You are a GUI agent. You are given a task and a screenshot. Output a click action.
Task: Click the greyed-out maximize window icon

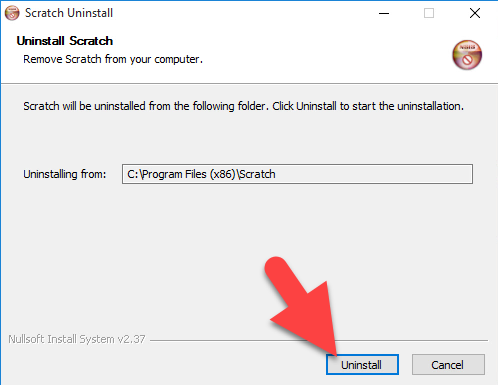429,13
